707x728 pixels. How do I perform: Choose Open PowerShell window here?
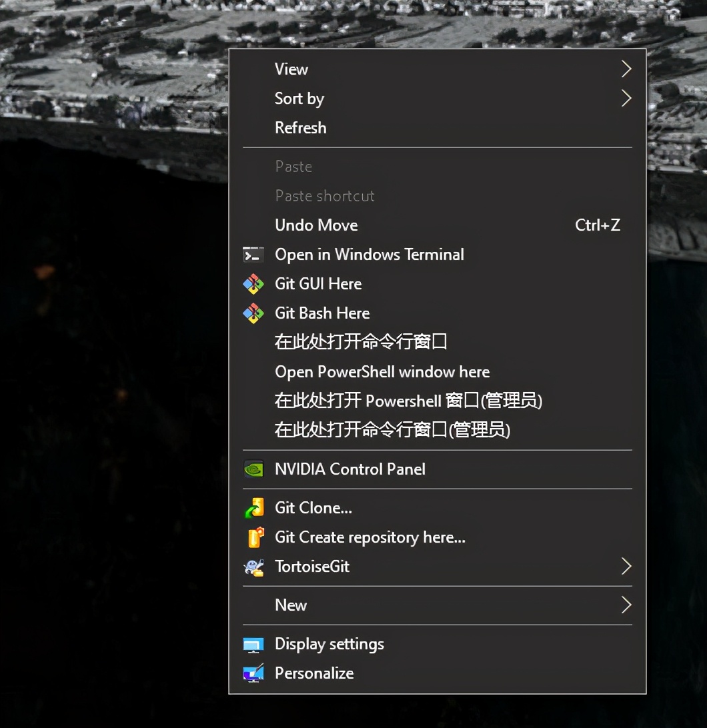click(x=382, y=371)
